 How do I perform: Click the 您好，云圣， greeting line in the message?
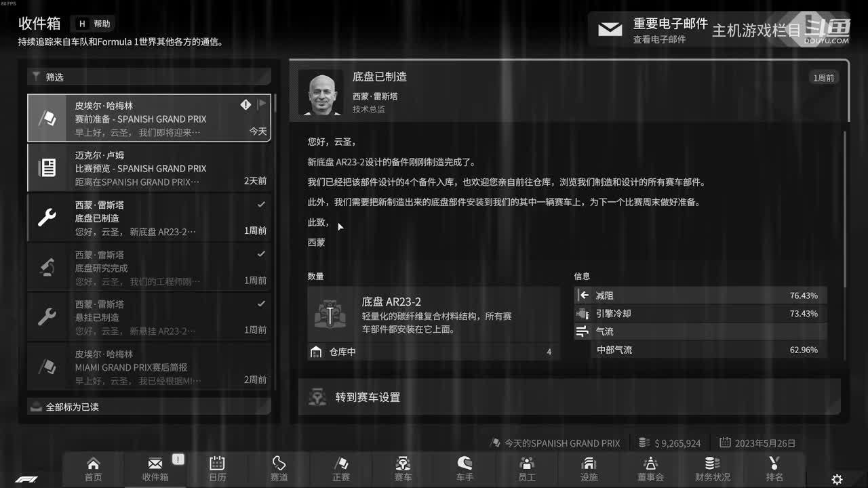[332, 142]
